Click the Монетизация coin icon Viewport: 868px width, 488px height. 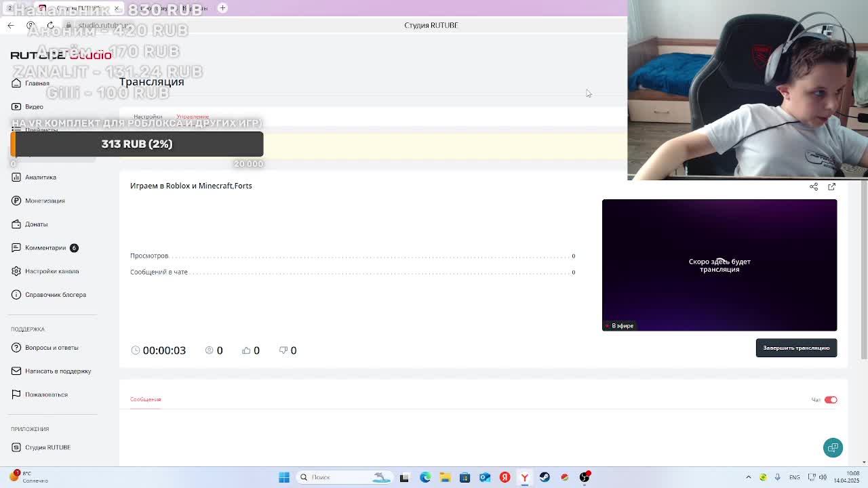pos(16,201)
